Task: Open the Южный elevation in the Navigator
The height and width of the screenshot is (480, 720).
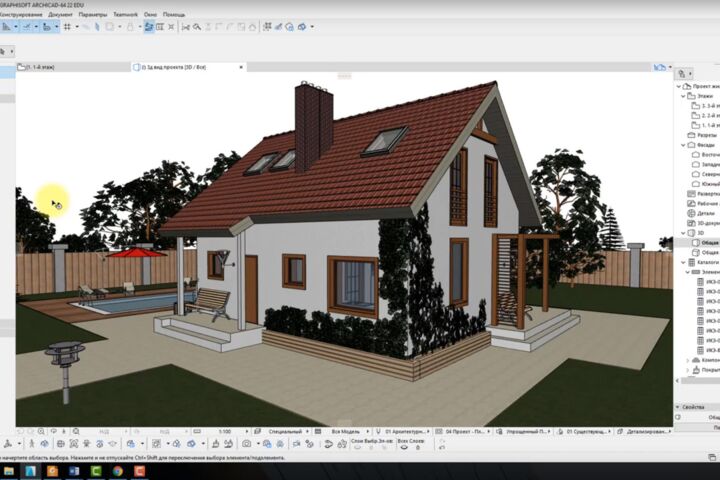Action: coord(705,184)
